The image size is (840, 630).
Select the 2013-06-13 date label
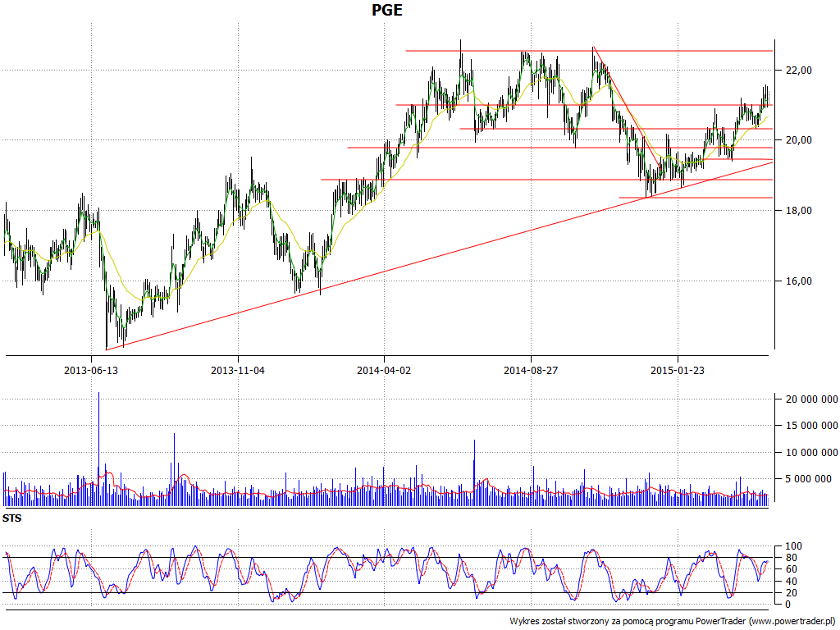pos(91,370)
